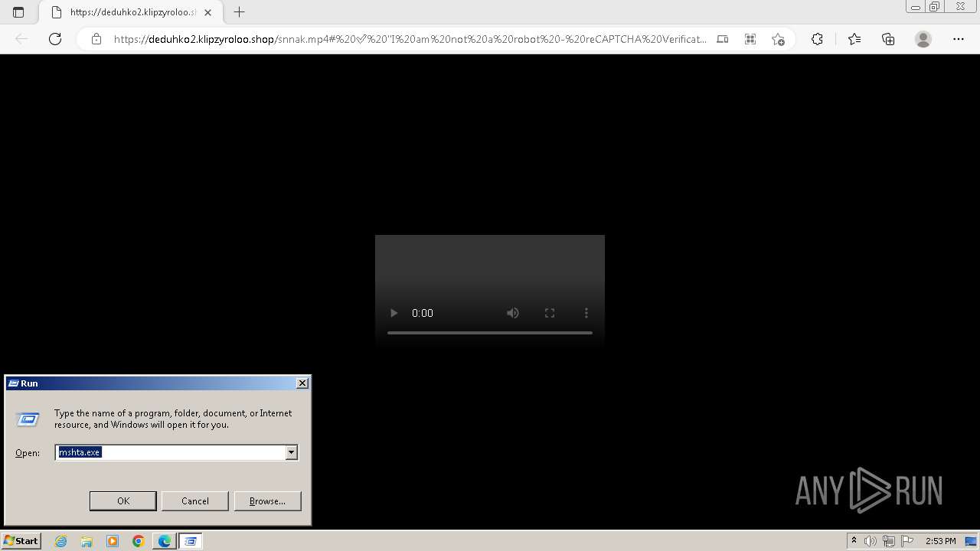980x551 pixels.
Task: Open the Windows Start menu
Action: click(x=21, y=541)
